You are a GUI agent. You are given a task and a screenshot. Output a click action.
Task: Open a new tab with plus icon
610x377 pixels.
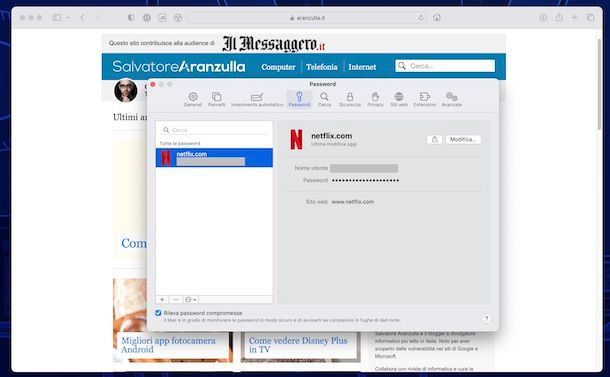(575, 18)
